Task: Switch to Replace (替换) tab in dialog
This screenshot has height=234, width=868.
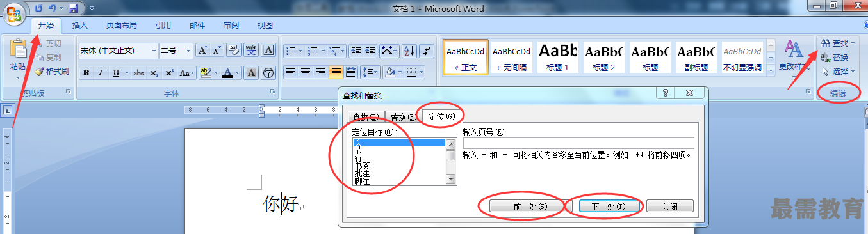Action: coord(403,117)
